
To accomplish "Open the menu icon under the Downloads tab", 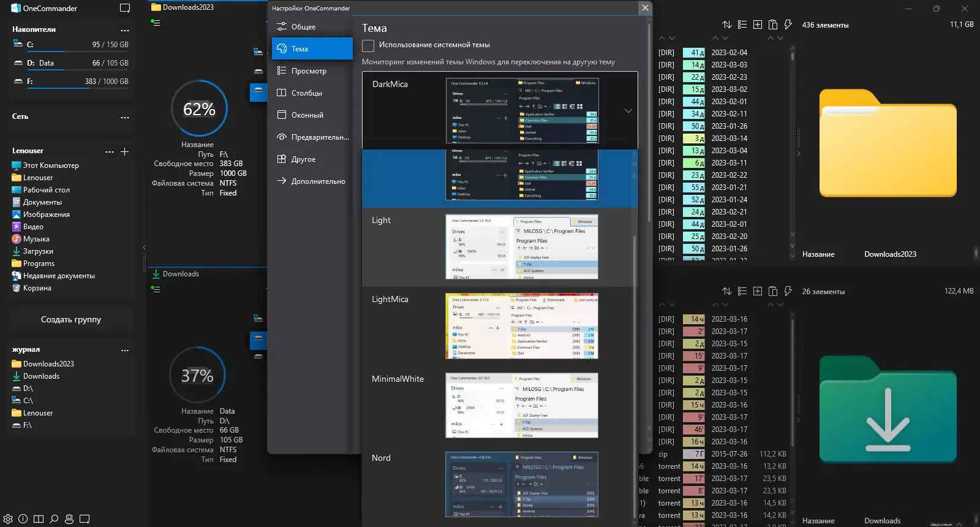I will click(156, 289).
